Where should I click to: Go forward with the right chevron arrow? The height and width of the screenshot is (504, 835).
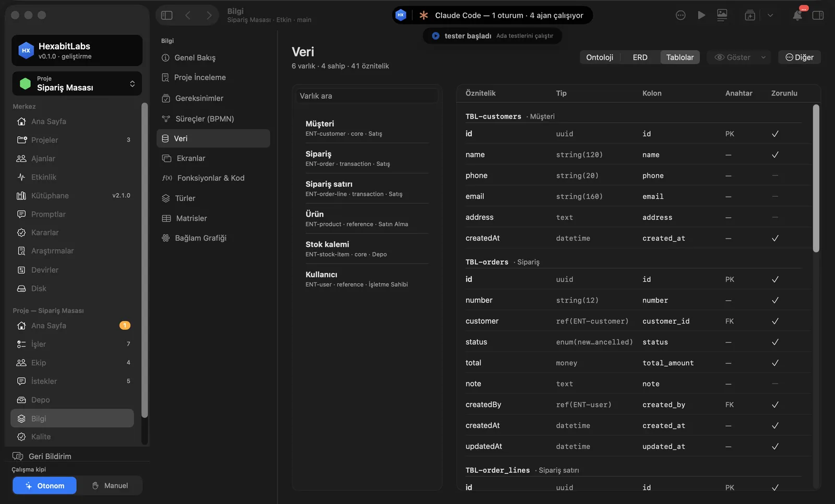(x=209, y=15)
